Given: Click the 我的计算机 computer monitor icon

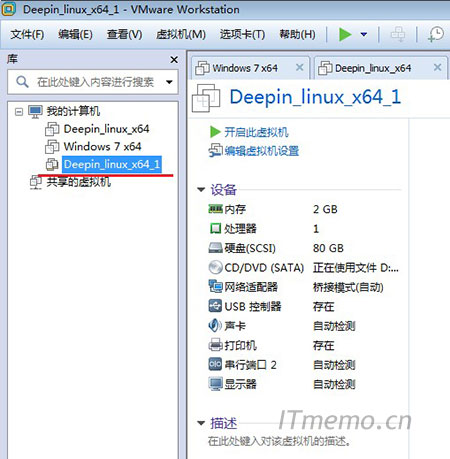Looking at the screenshot, I should click(x=35, y=111).
